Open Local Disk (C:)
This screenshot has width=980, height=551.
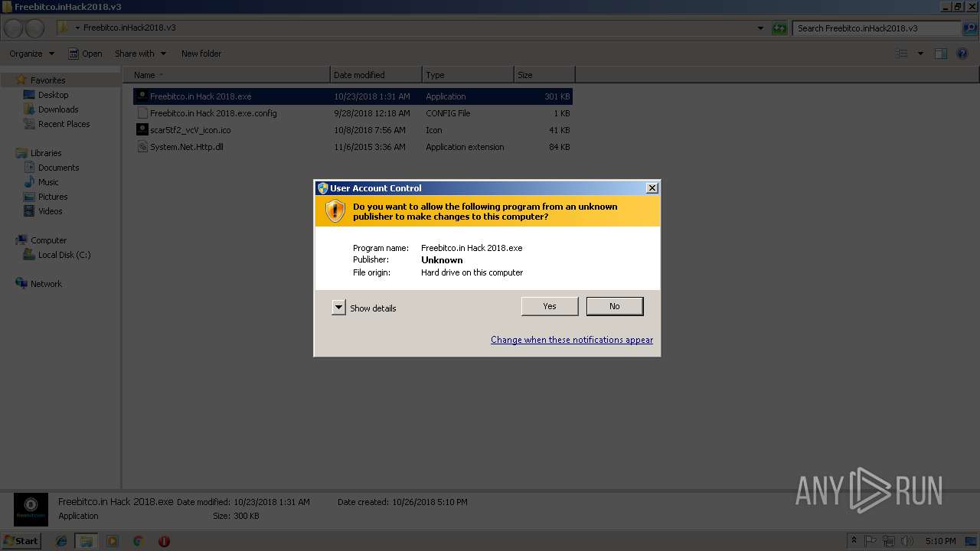64,255
